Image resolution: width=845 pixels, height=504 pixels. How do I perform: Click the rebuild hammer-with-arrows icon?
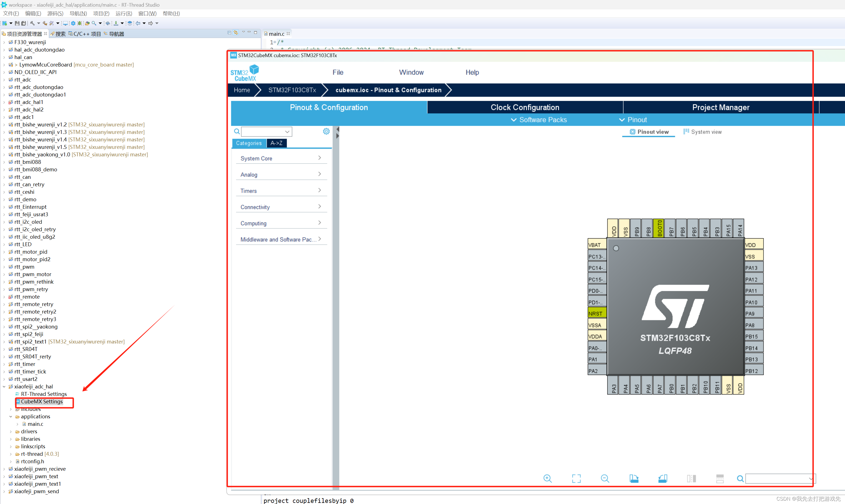pyautogui.click(x=45, y=23)
